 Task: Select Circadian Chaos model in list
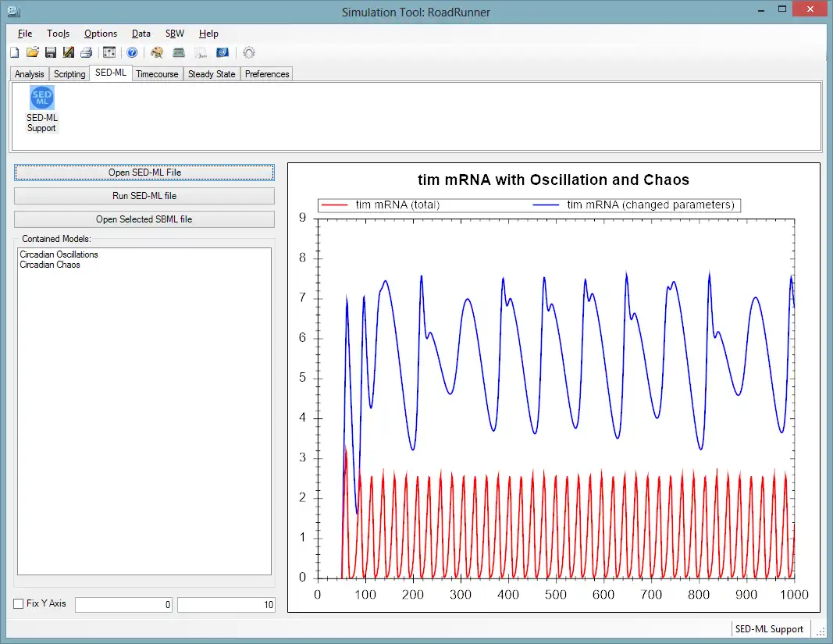click(50, 265)
